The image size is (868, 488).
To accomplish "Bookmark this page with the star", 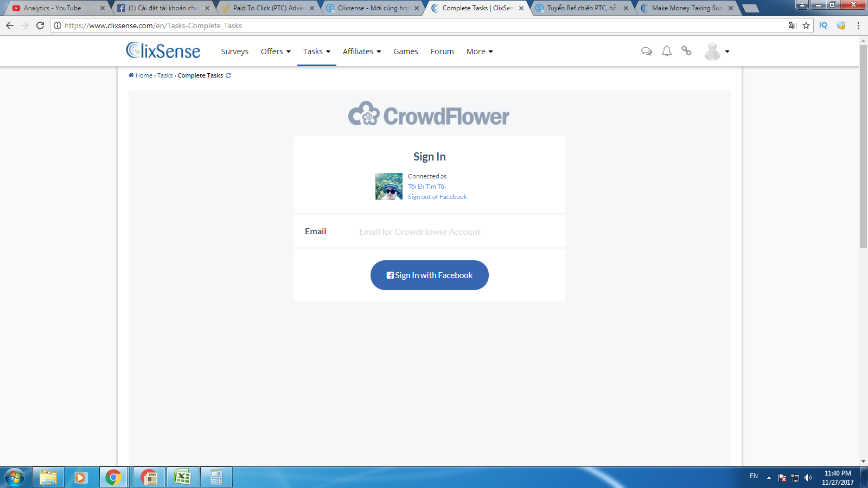I will (806, 25).
